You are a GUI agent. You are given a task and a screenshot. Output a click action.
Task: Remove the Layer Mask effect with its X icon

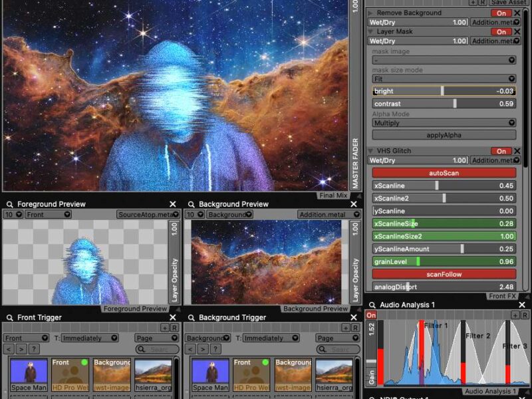(517, 31)
